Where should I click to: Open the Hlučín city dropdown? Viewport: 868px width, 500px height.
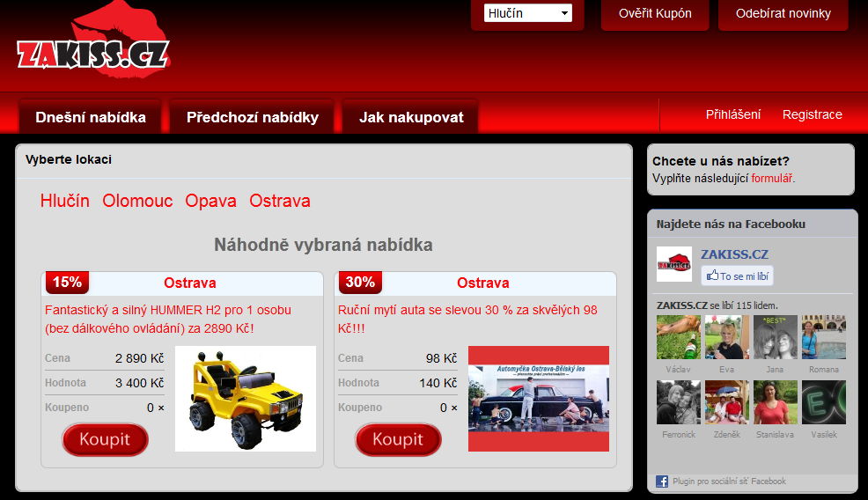tap(527, 13)
